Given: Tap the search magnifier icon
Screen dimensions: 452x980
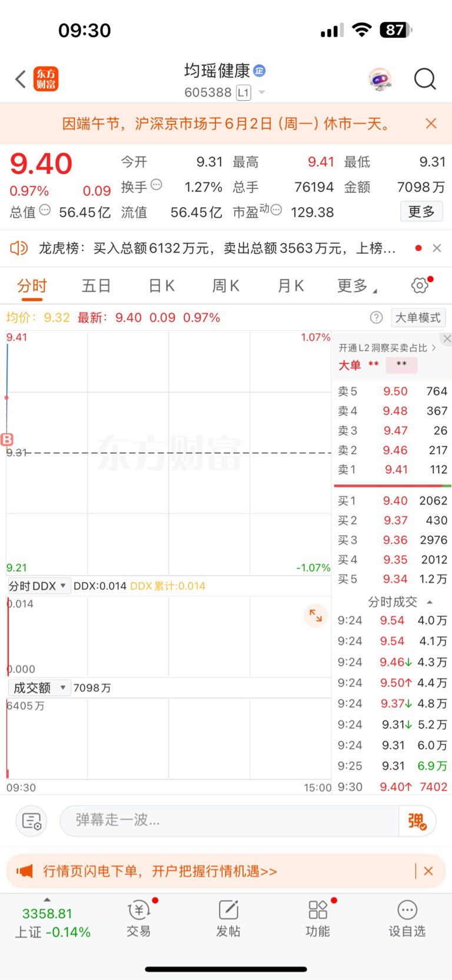Looking at the screenshot, I should point(425,79).
